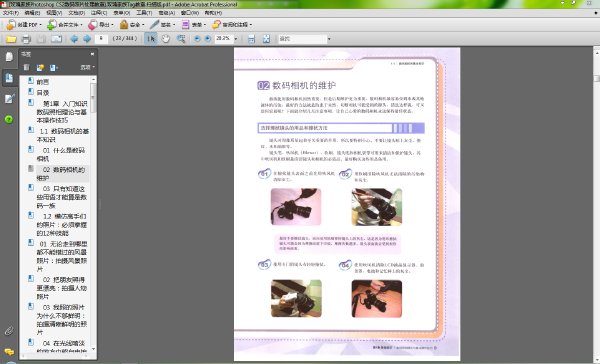This screenshot has width=600, height=364.
Task: Open the 文档(D) menu
Action: coord(77,13)
